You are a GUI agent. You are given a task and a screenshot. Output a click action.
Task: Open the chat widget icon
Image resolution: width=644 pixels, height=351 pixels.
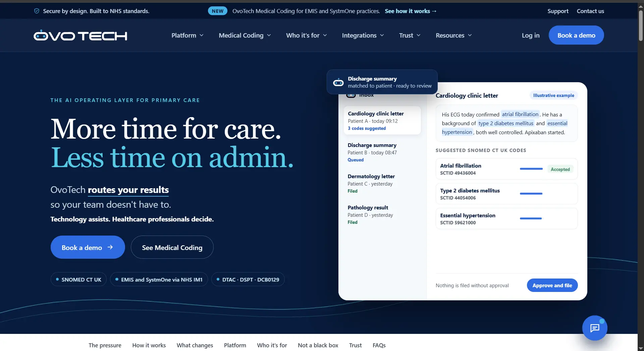click(595, 328)
